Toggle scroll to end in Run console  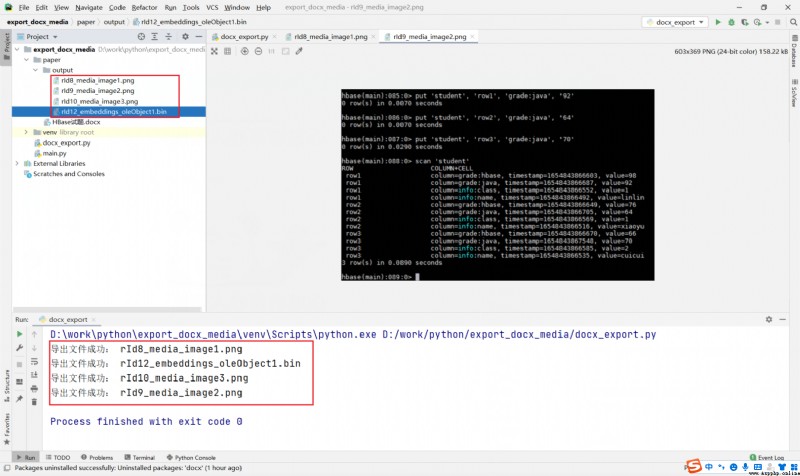click(x=34, y=375)
